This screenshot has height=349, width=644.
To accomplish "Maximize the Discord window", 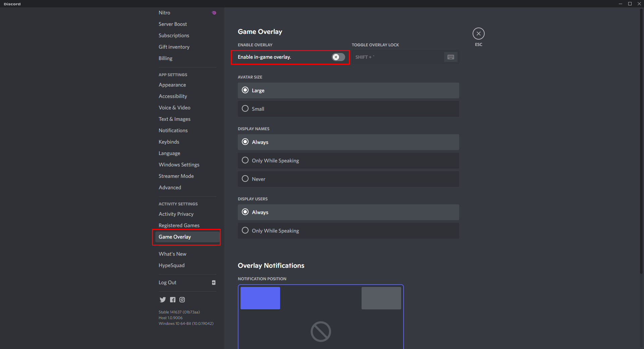I will point(630,4).
